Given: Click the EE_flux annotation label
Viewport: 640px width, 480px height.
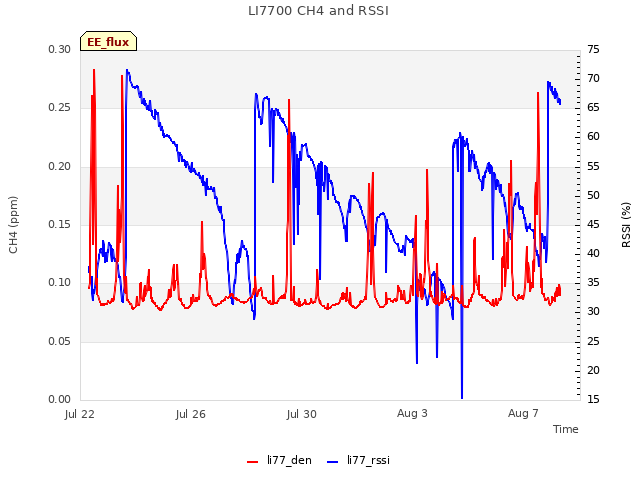Looking at the screenshot, I should (x=108, y=42).
